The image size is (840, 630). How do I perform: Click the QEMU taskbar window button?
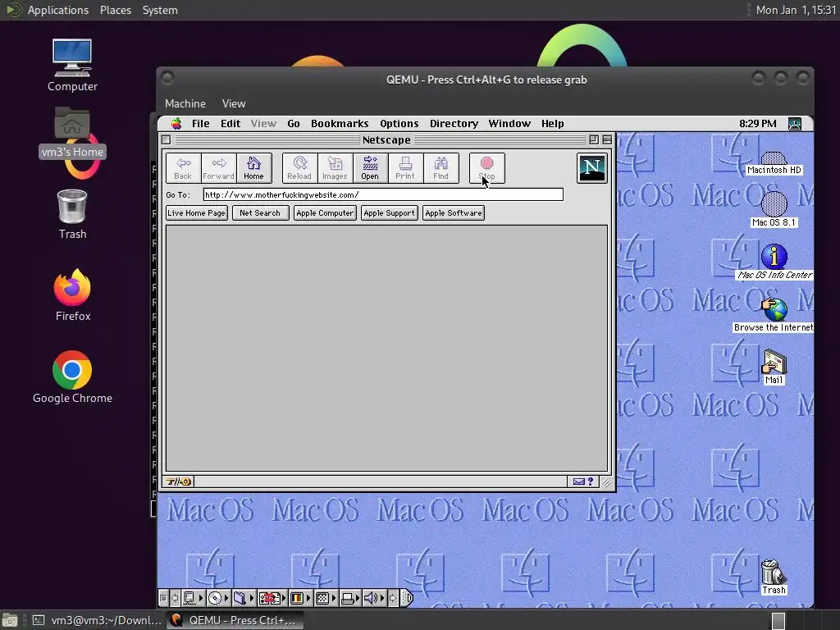tap(235, 620)
